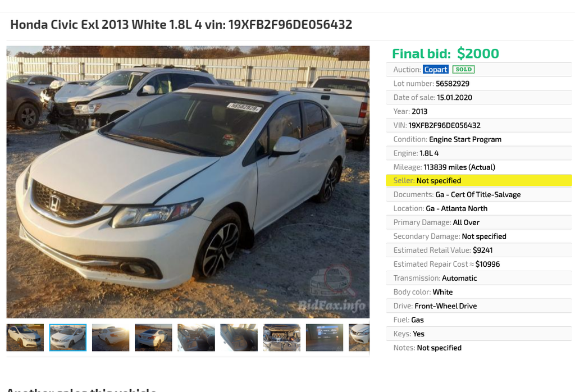Click the Final bid $2000 heading
Viewport: 575px width, 392px height.
[445, 53]
